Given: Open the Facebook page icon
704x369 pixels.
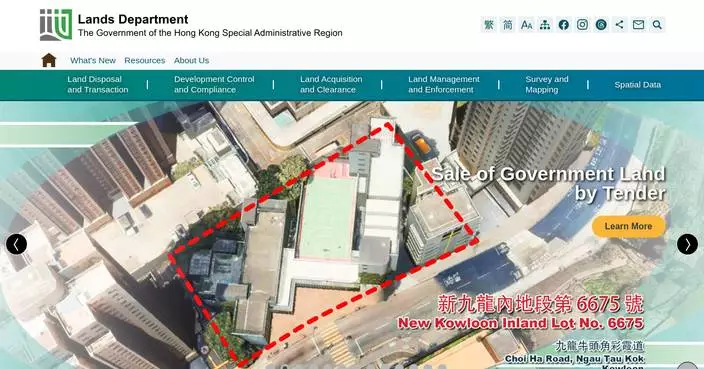Looking at the screenshot, I should click(563, 25).
